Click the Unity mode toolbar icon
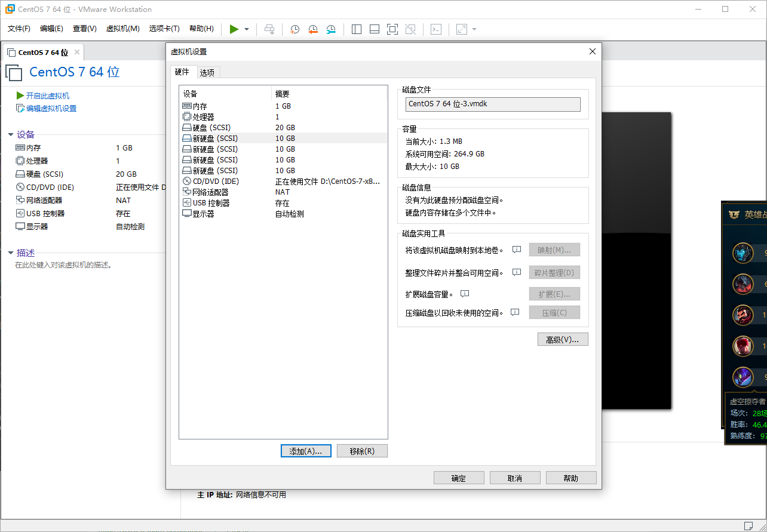 [410, 29]
